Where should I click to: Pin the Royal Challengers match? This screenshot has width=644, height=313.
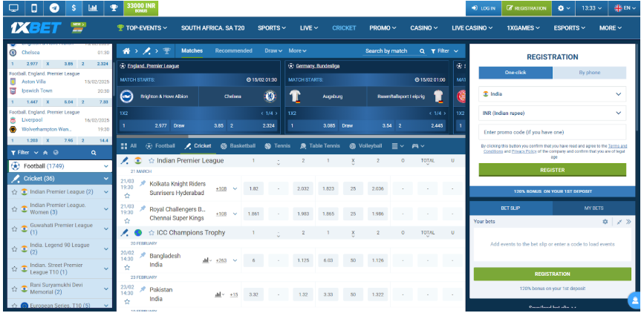pos(143,209)
